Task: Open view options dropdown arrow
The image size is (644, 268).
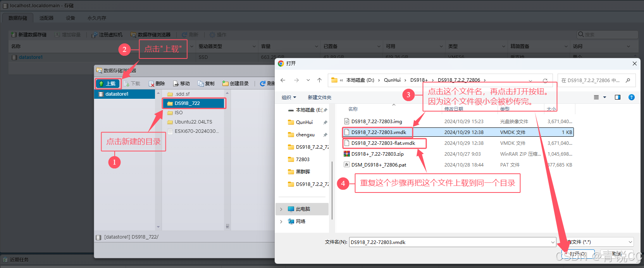Action: (604, 97)
